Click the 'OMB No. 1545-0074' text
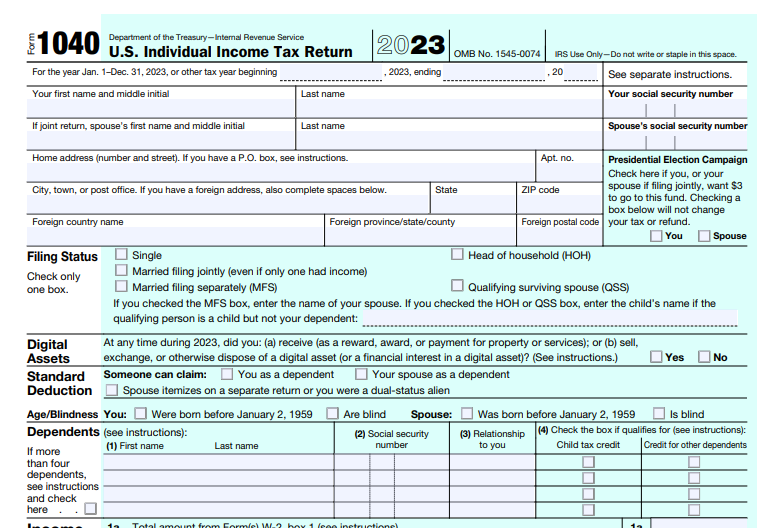 tap(497, 54)
